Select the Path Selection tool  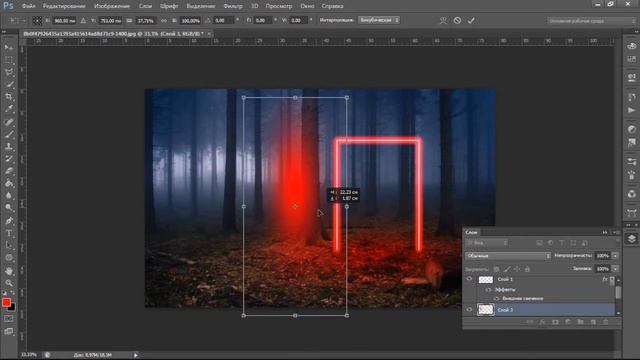tap(9, 245)
